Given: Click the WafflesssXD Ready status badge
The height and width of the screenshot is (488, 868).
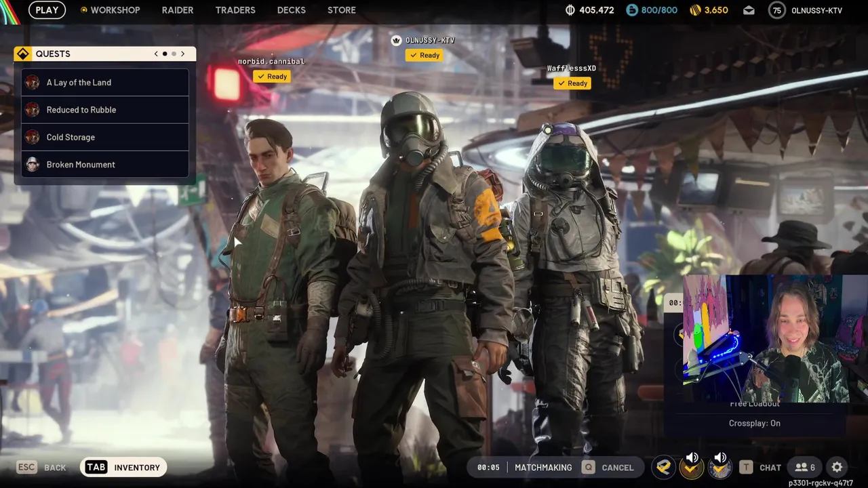Looking at the screenshot, I should [x=572, y=83].
